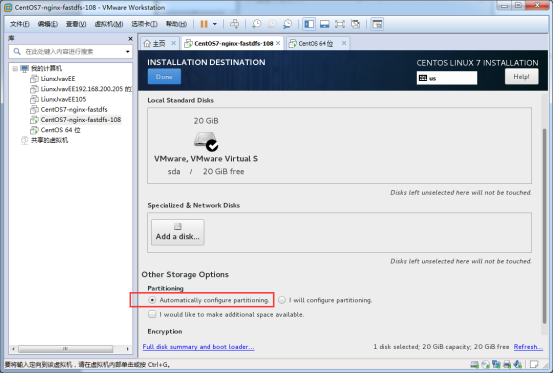
Task: Select LiunxJvavEE192.168.200.205 tree item
Action: [81, 89]
